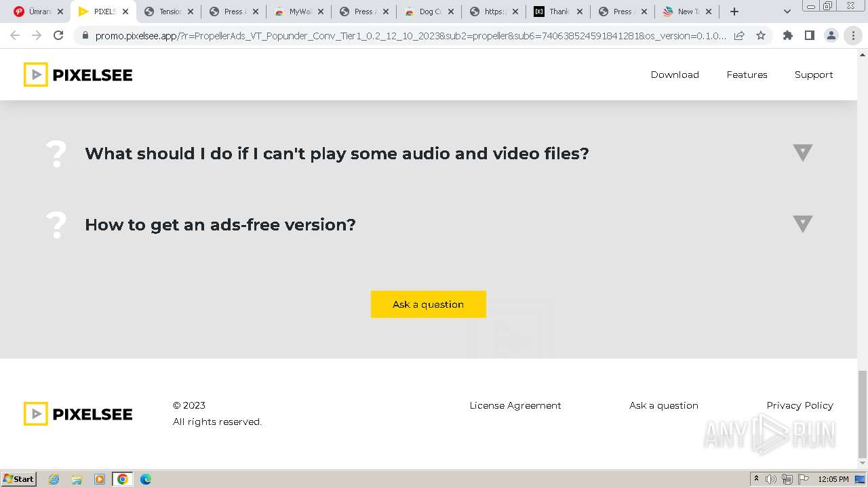Click the footer Ask a question link
868x488 pixels.
(x=664, y=405)
